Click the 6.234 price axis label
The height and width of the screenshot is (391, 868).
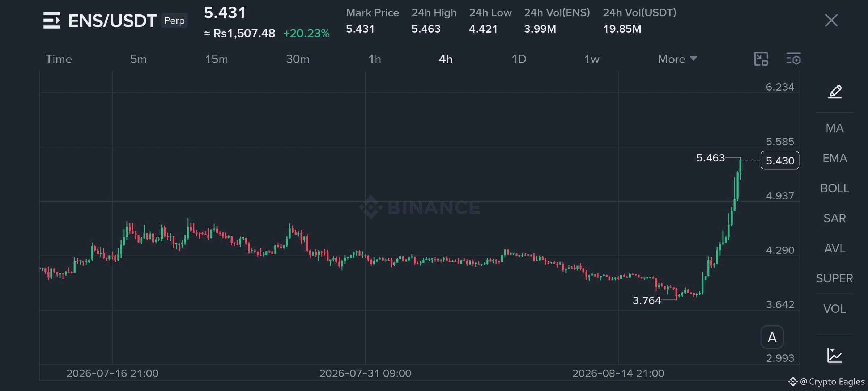(x=780, y=87)
